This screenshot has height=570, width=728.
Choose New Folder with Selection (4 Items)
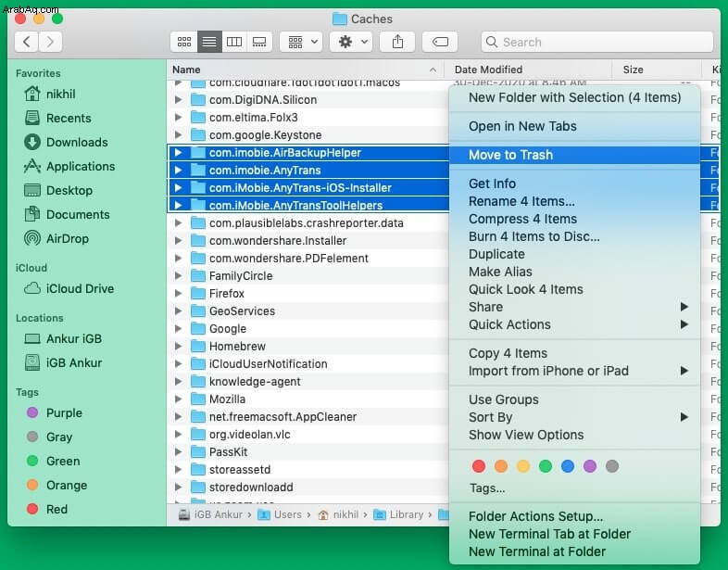click(x=574, y=97)
